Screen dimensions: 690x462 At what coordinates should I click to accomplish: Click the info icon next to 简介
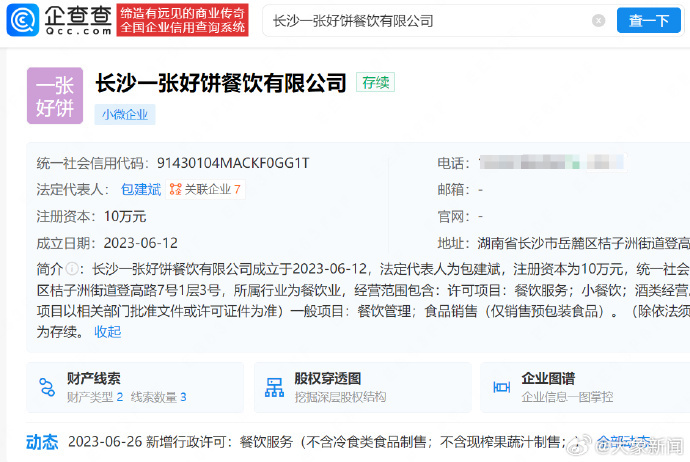[x=72, y=268]
